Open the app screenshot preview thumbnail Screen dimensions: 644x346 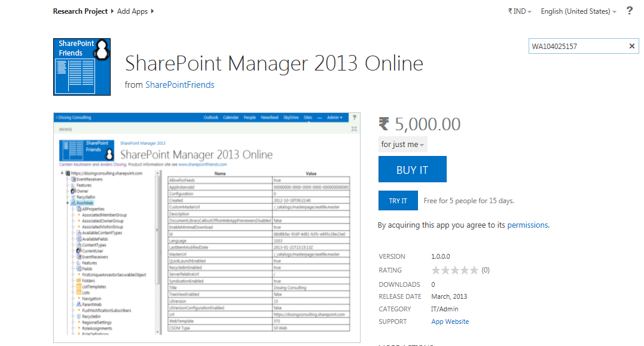click(206, 228)
